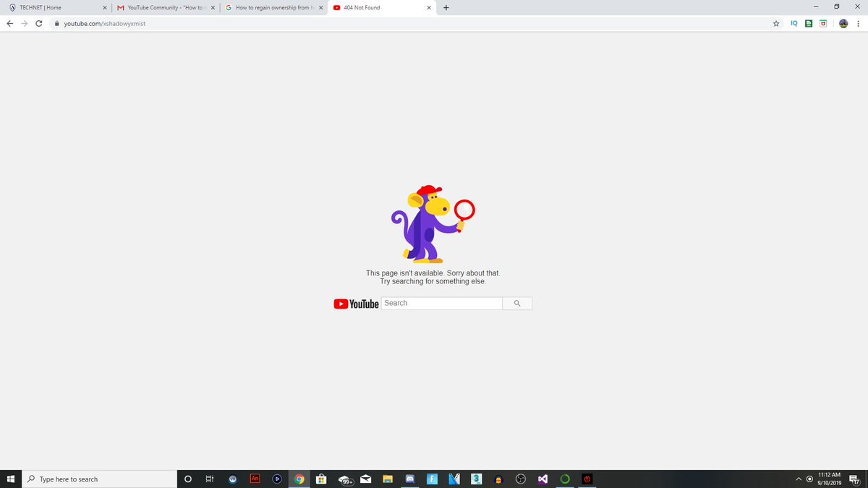Viewport: 868px width, 488px height.
Task: Close the YouTube Community Gmail tab
Action: [213, 8]
